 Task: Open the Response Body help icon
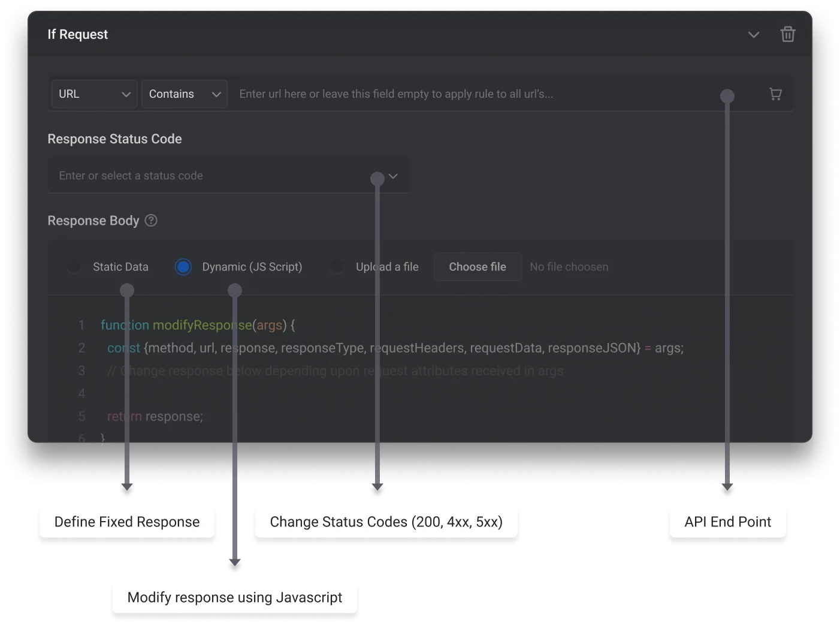click(151, 221)
